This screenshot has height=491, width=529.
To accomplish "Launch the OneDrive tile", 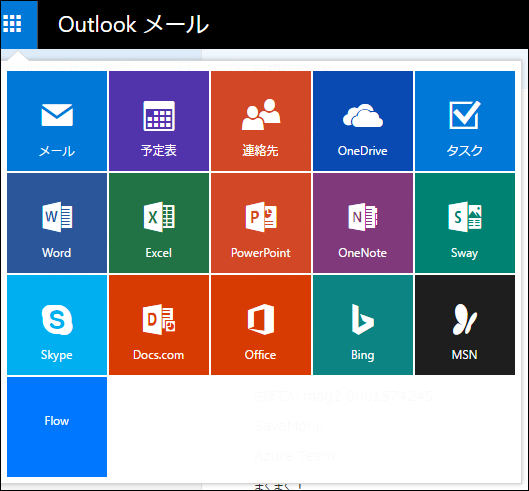I will (363, 121).
